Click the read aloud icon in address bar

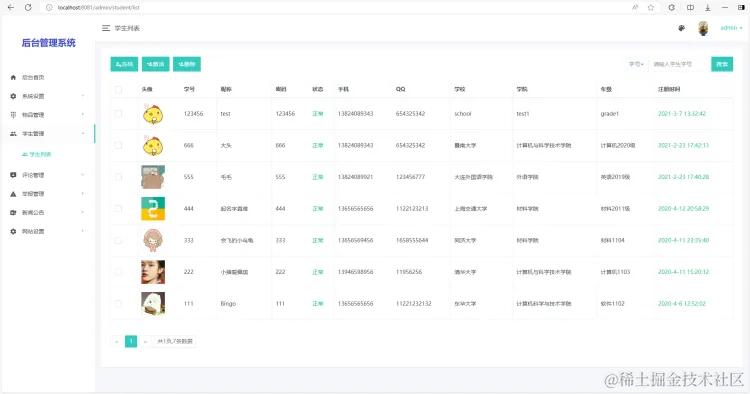[635, 8]
